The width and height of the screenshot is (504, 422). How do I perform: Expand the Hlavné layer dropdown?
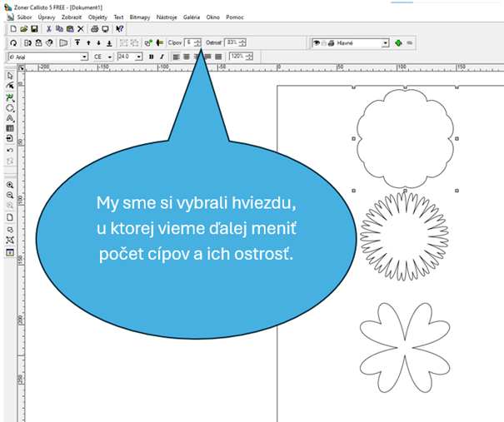pyautogui.click(x=386, y=42)
